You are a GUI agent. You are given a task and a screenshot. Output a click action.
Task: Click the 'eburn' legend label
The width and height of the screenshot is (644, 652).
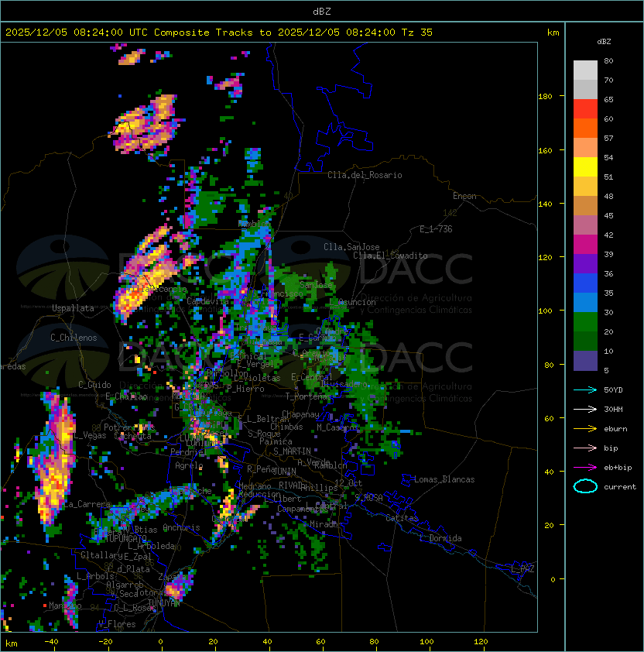coord(615,429)
